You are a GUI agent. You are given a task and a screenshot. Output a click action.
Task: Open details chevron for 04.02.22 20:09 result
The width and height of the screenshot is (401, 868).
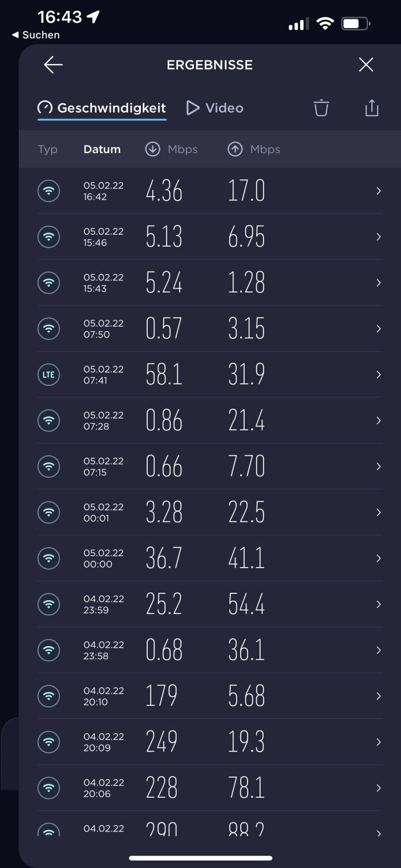(x=378, y=742)
